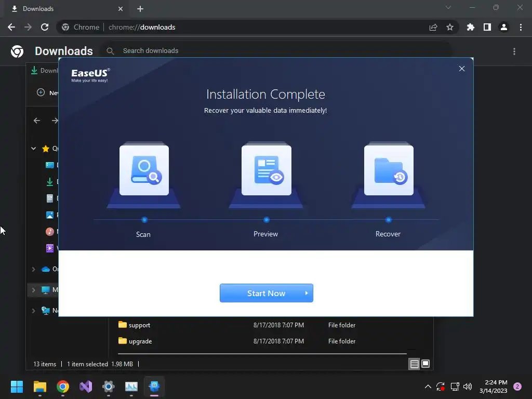Open EaseUS installer taskbar icon

154,387
